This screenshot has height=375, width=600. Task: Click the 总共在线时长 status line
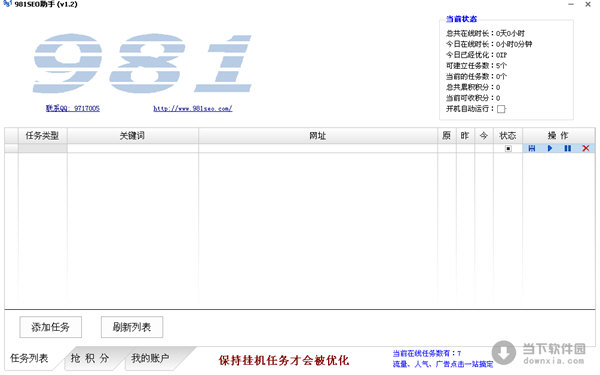[485, 33]
